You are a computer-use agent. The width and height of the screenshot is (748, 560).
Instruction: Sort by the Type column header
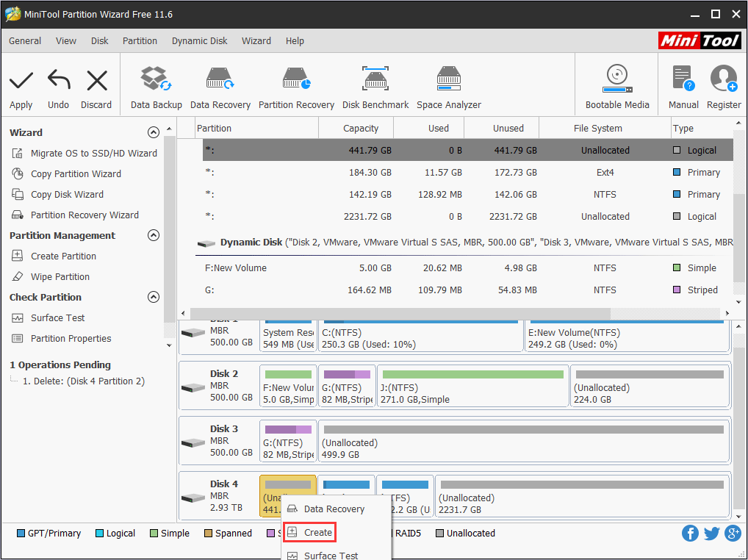coord(702,129)
